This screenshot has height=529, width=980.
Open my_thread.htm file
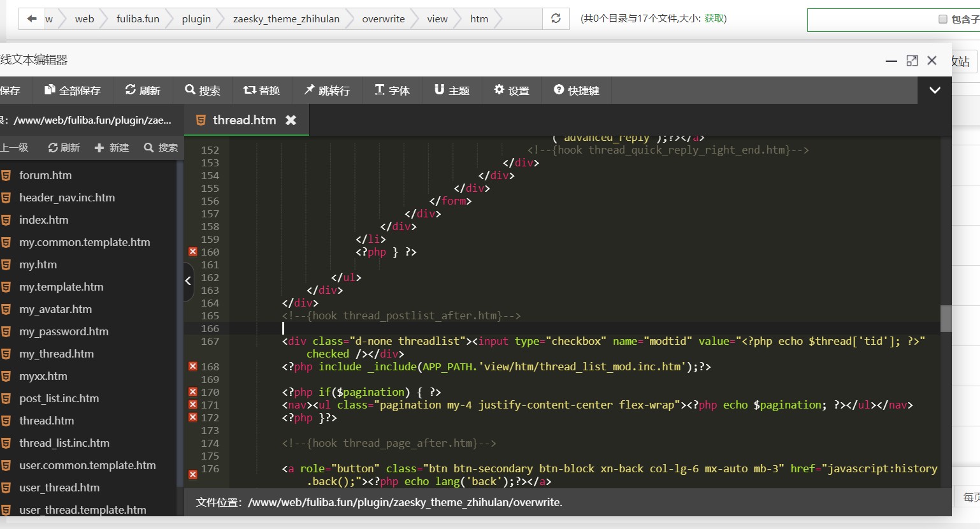[56, 354]
